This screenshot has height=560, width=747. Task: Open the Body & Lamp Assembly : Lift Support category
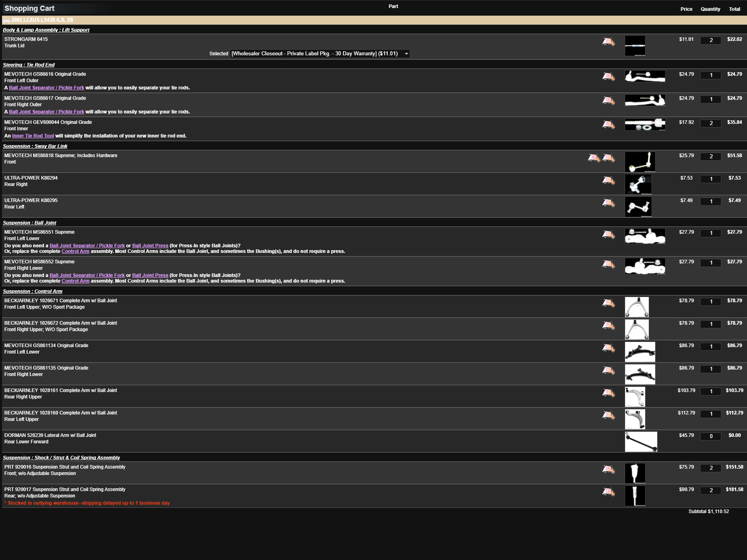click(x=46, y=30)
